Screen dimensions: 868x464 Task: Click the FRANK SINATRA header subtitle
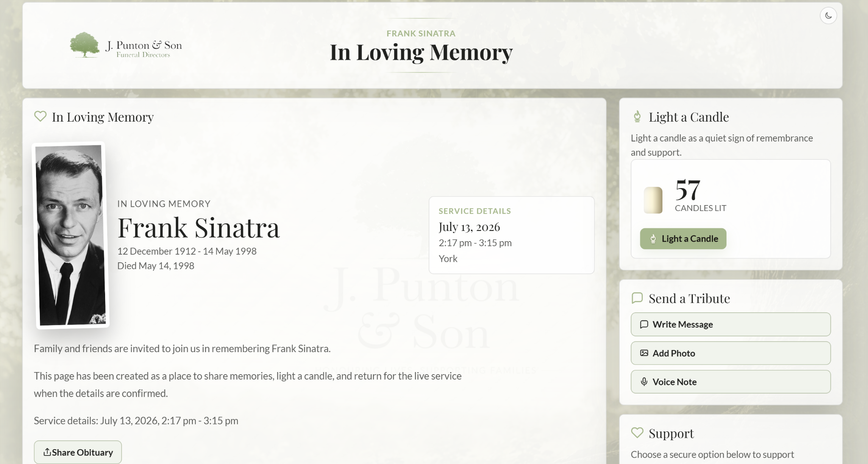click(x=421, y=33)
